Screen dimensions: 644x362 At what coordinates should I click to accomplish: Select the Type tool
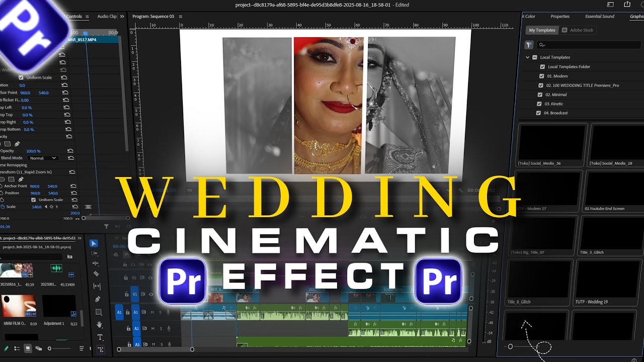[100, 337]
